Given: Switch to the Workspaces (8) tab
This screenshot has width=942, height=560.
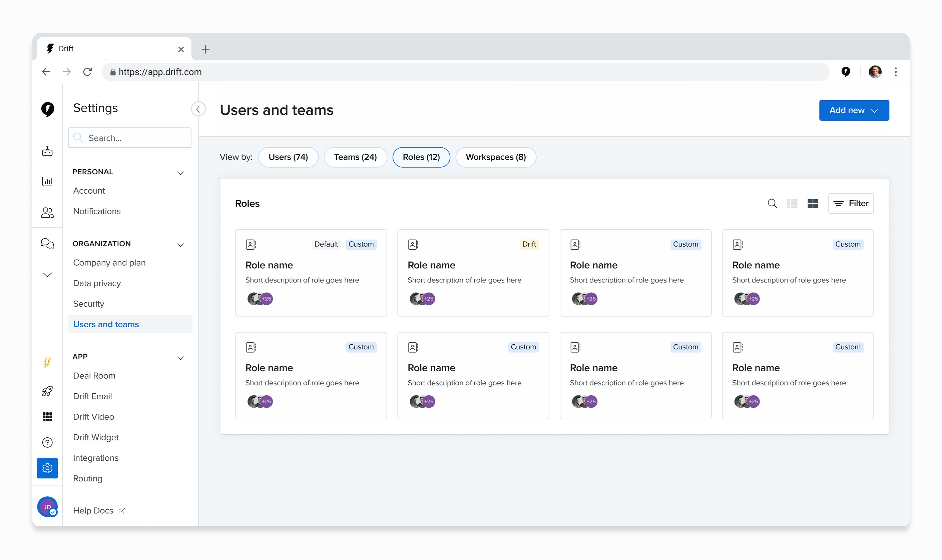Looking at the screenshot, I should 495,157.
